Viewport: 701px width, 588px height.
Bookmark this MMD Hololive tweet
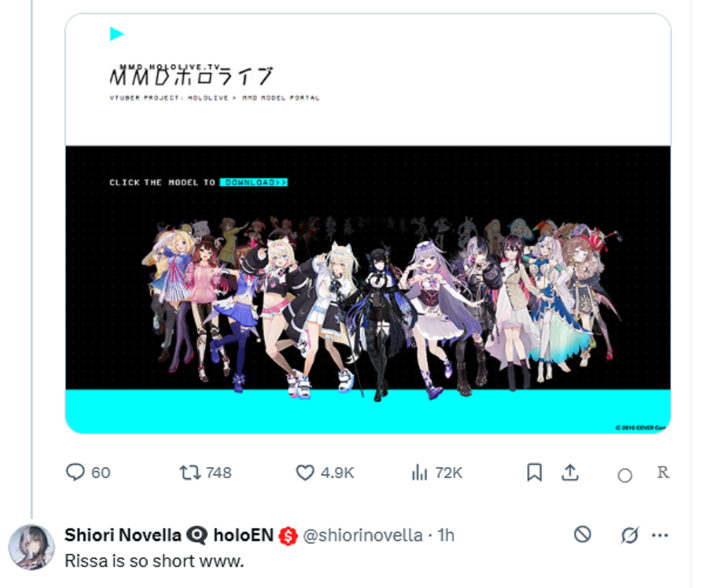click(534, 472)
